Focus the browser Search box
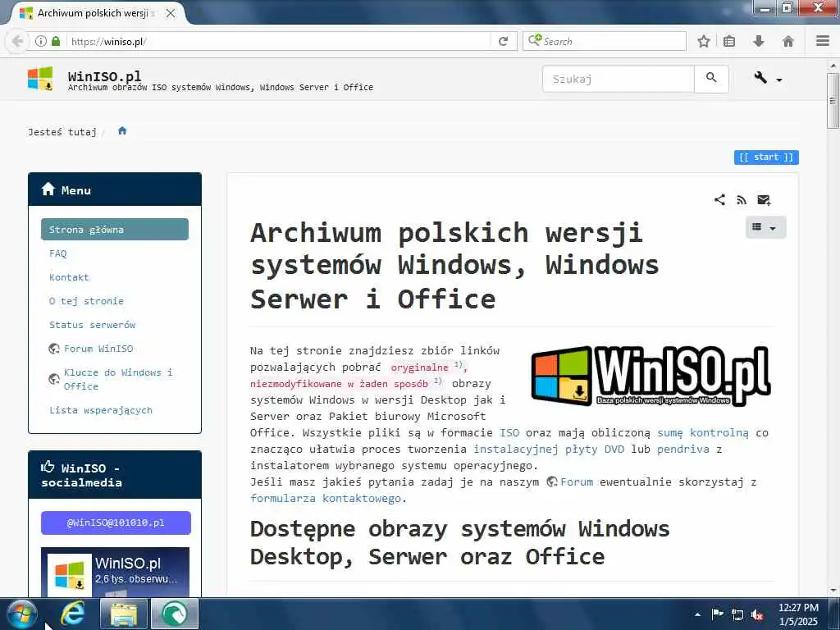The image size is (840, 630). click(605, 41)
